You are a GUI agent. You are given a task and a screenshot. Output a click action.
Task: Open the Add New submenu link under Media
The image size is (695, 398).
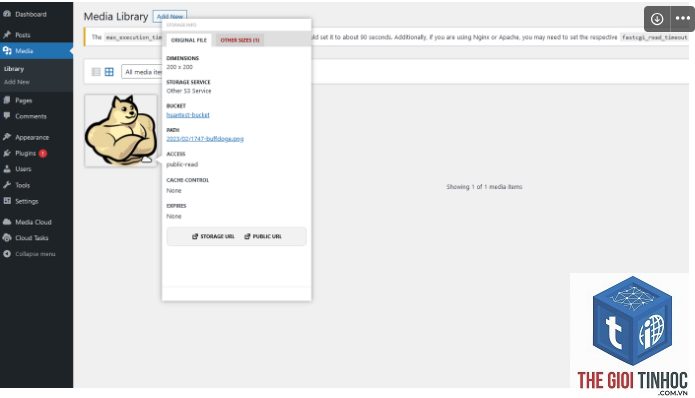click(17, 82)
